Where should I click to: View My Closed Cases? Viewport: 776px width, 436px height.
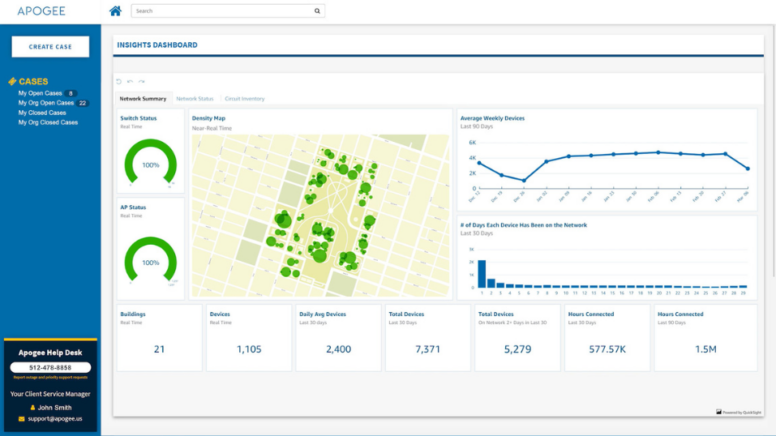(x=42, y=113)
